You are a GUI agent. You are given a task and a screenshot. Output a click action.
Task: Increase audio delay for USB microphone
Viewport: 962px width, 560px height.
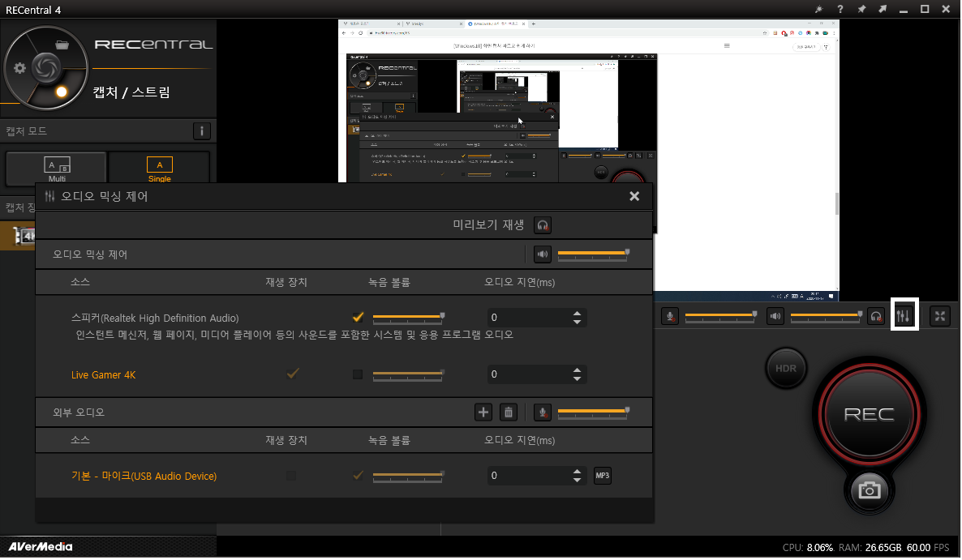[577, 471]
